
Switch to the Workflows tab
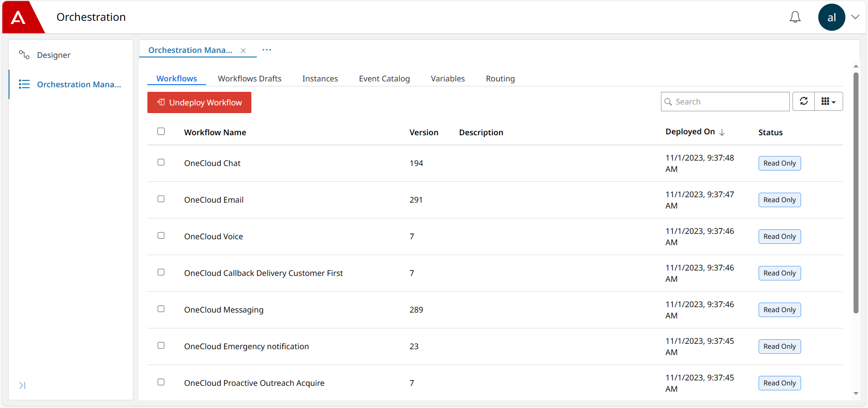pos(177,79)
